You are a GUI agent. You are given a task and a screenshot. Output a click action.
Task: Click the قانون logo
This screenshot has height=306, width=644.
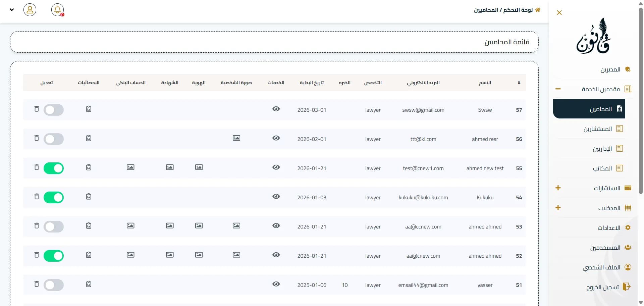pyautogui.click(x=593, y=36)
